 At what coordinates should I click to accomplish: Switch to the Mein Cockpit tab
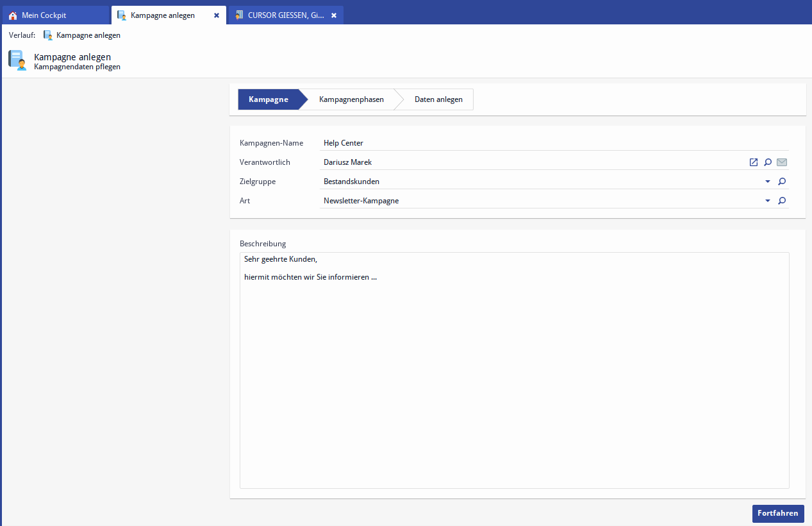click(44, 15)
